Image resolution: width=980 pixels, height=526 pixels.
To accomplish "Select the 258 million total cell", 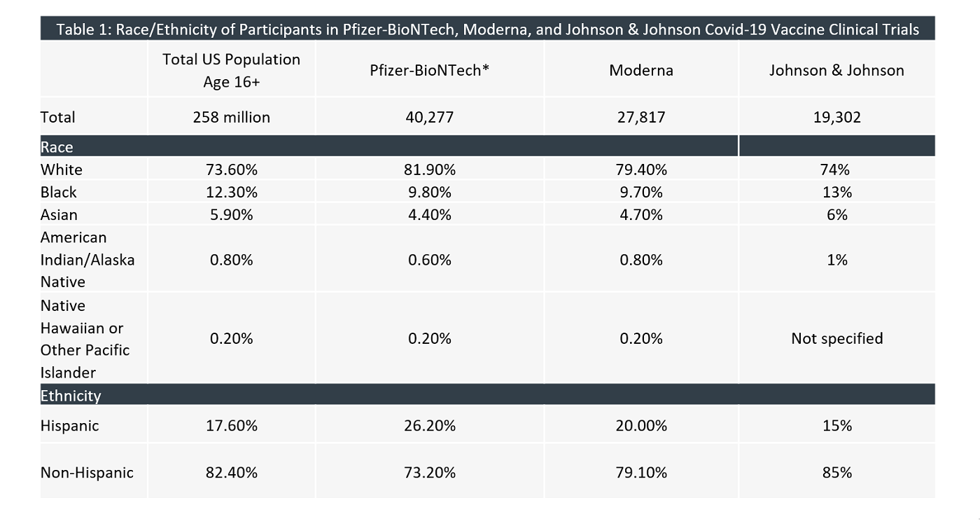I will click(x=231, y=117).
